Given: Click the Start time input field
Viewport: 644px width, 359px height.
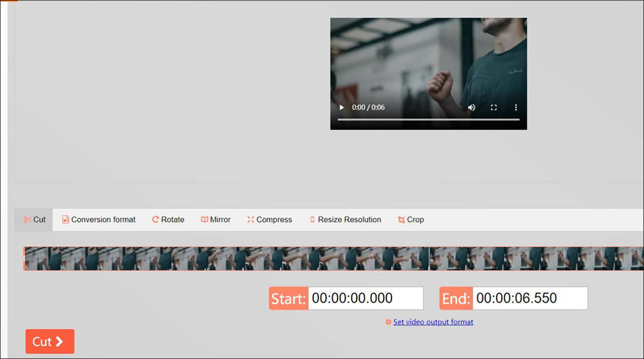Looking at the screenshot, I should [365, 298].
